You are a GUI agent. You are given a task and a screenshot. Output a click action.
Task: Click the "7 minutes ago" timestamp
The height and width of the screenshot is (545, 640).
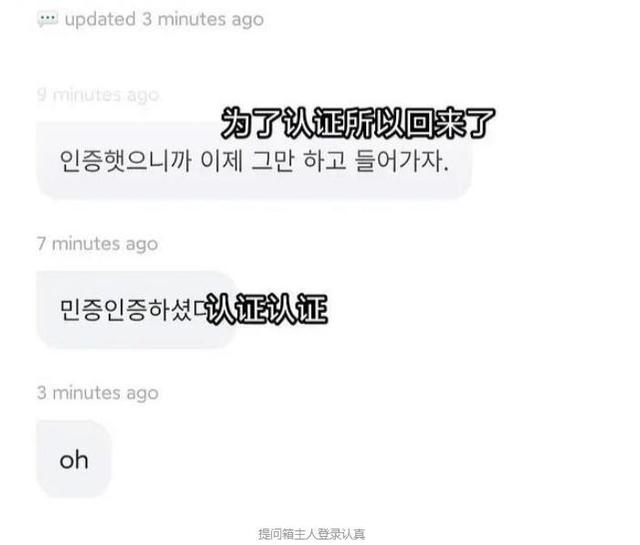click(98, 244)
